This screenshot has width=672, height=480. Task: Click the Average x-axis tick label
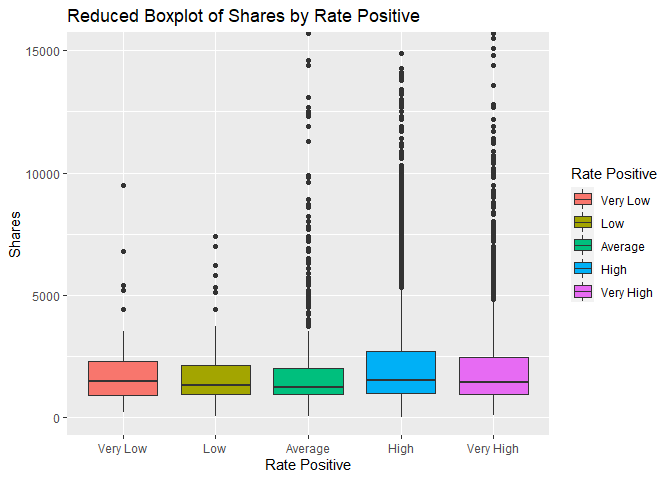(x=308, y=448)
